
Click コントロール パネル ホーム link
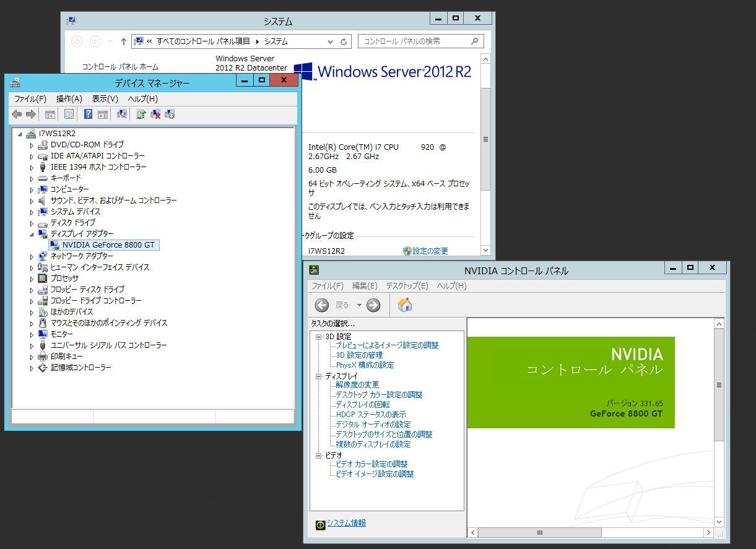120,67
